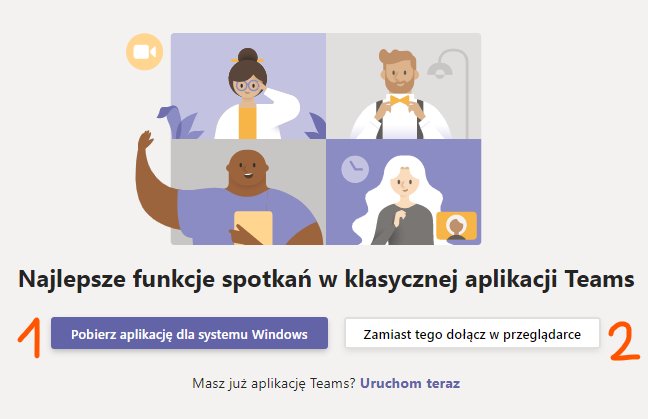Screen dimensions: 648x419
Task: Click the woman's purple round glasses
Action: (247, 86)
